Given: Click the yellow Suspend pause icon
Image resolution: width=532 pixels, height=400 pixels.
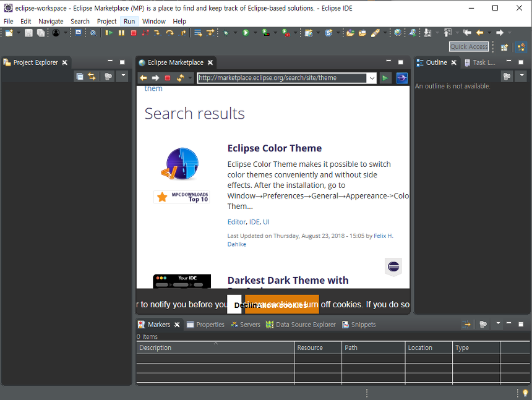Looking at the screenshot, I should (x=121, y=33).
